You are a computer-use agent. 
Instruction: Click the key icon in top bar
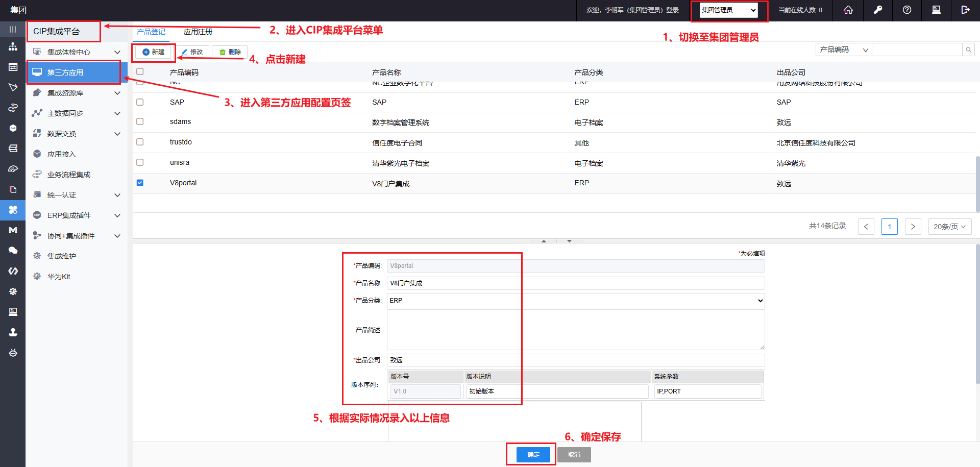click(877, 10)
